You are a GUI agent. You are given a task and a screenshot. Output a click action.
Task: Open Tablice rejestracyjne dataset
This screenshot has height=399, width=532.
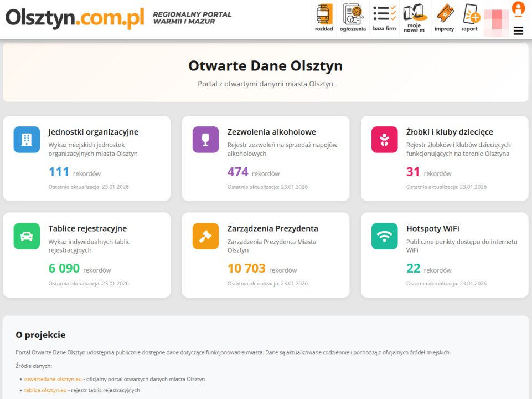(87, 228)
